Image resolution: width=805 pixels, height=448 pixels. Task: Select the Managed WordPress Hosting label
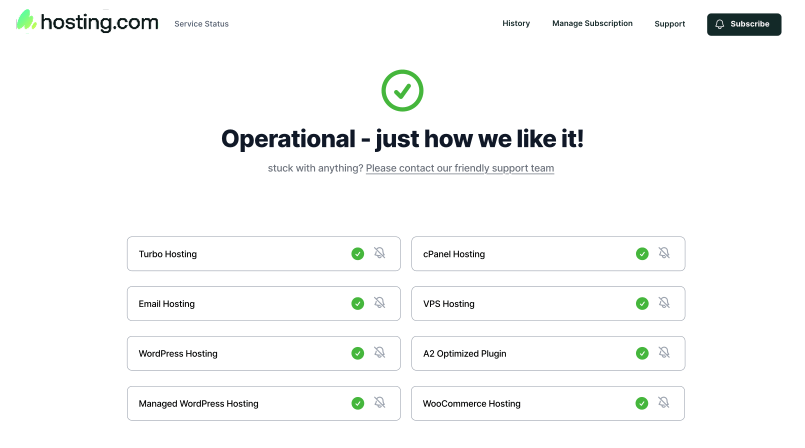pos(199,404)
